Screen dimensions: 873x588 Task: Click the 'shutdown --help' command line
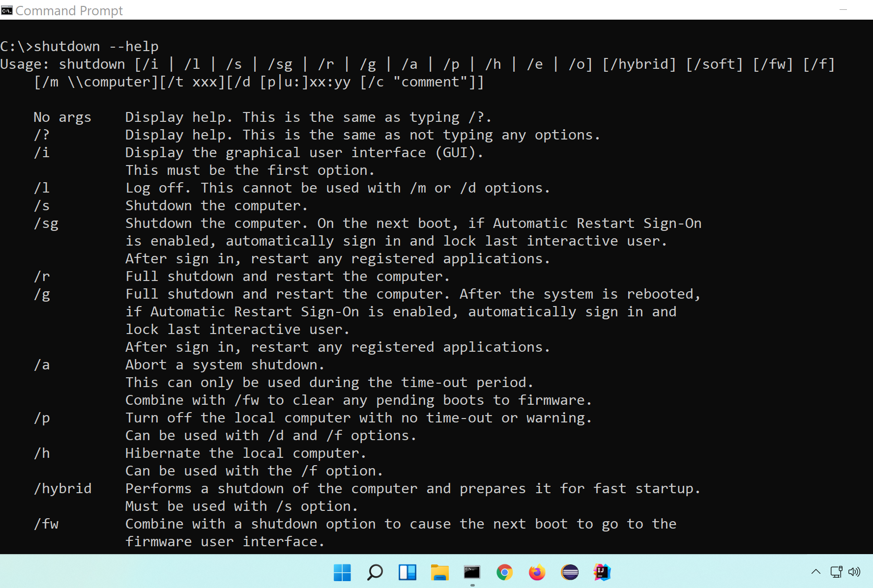point(80,46)
